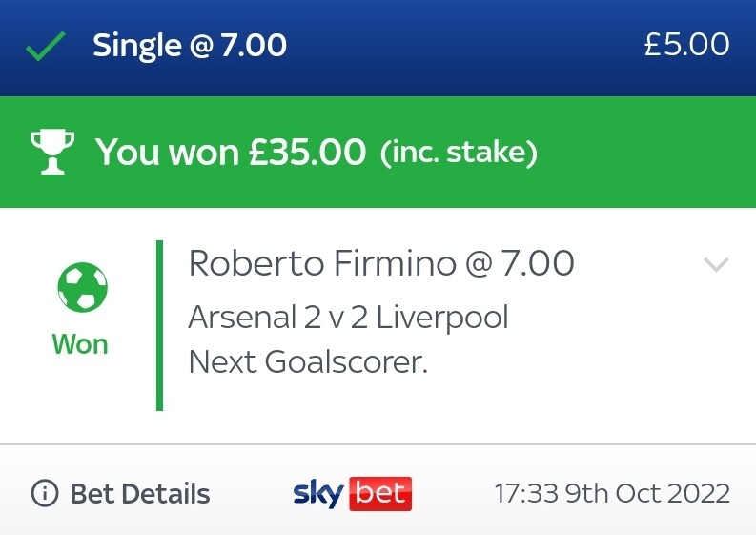Screen dimensions: 756x535
Task: Click the (inc. stake) text
Action: [459, 153]
